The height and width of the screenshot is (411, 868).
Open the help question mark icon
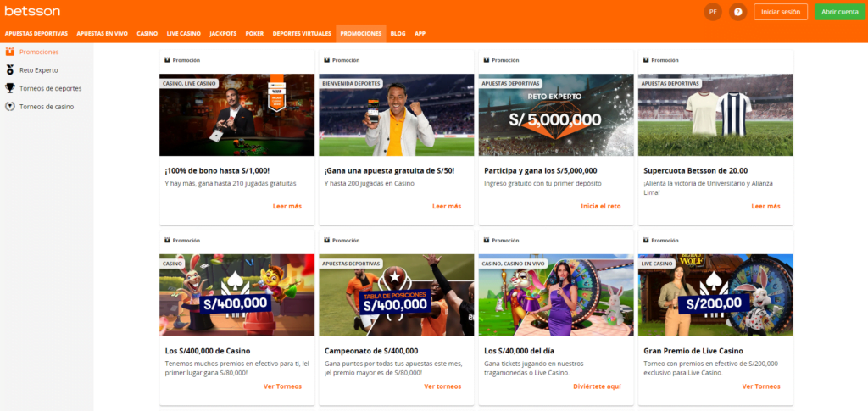738,12
